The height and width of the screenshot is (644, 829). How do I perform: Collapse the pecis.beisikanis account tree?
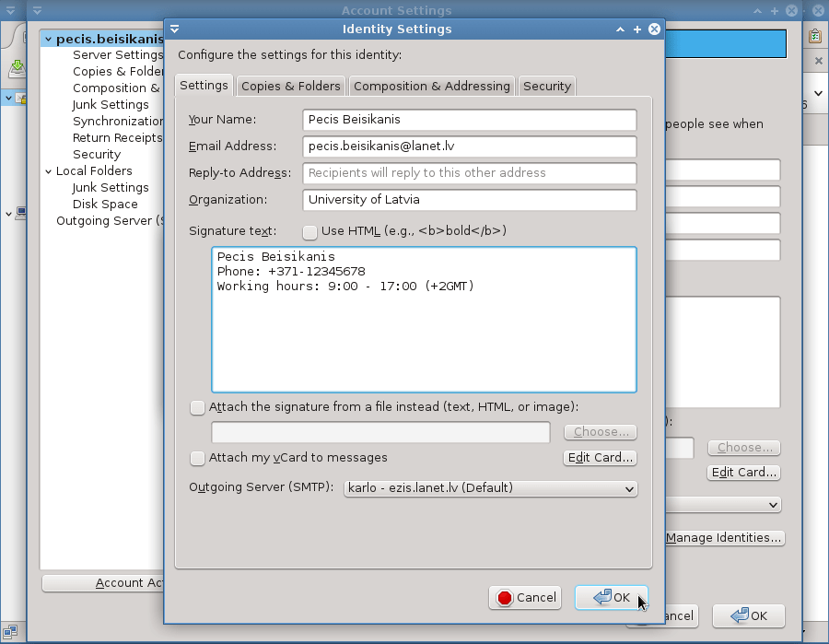48,39
